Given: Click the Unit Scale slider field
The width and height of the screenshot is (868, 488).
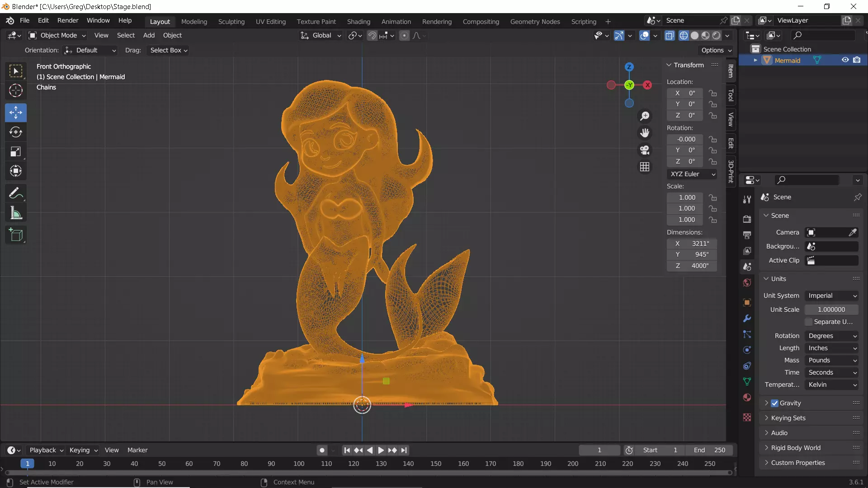Looking at the screenshot, I should (831, 310).
